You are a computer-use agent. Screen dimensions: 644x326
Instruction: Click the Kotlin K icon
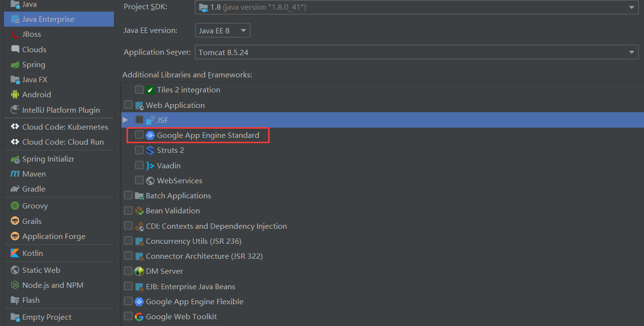(x=15, y=253)
